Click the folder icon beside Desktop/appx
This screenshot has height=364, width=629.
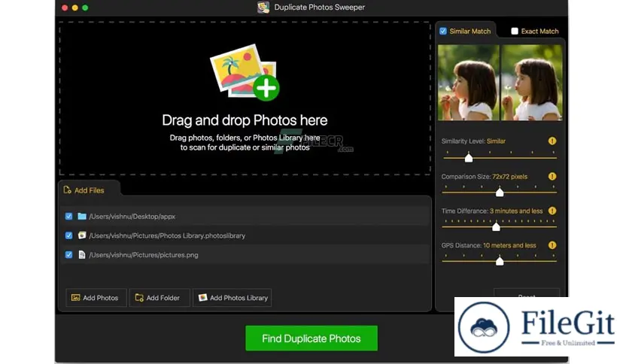[82, 216]
